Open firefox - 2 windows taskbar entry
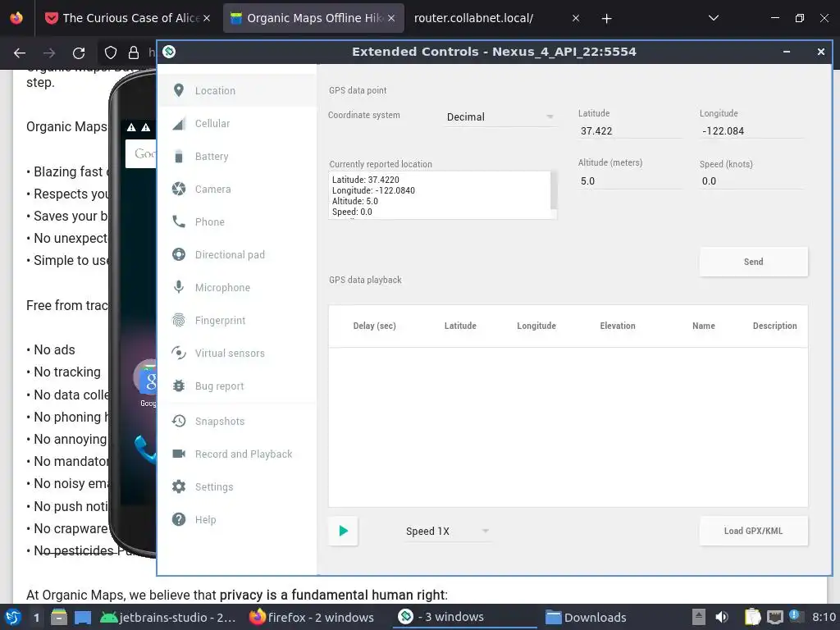Screen dimensions: 840x630 pyautogui.click(x=312, y=617)
